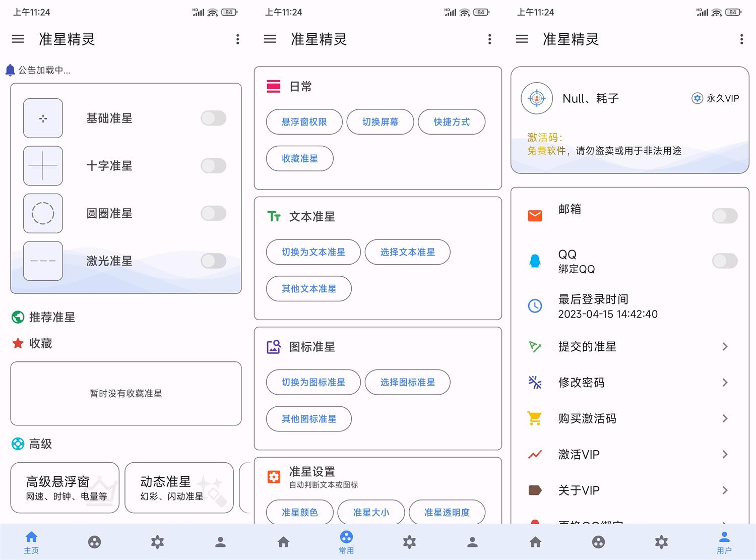756x560 pixels.
Task: Expand the 提交的准星 entry
Action: tap(725, 346)
